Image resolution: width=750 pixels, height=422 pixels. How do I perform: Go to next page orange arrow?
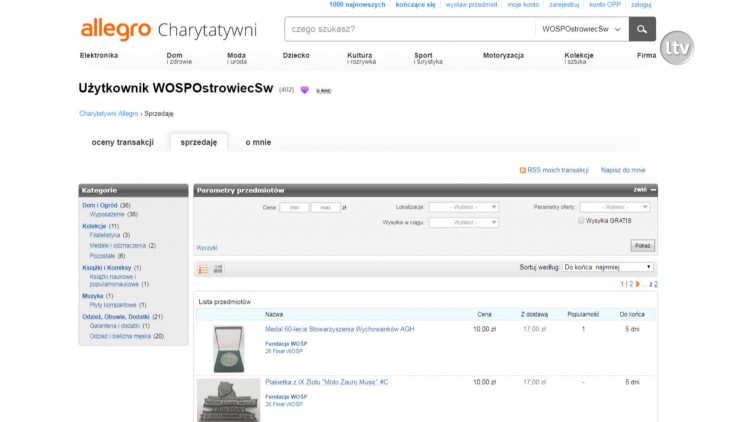point(638,284)
